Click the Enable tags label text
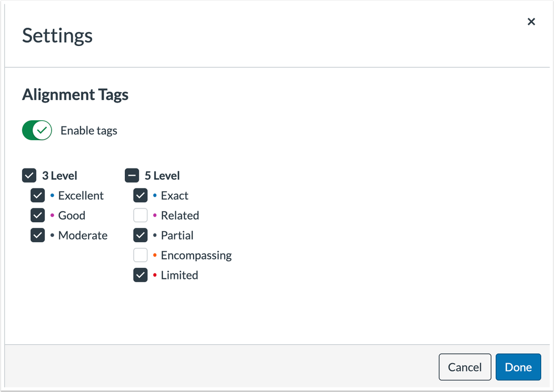 89,131
